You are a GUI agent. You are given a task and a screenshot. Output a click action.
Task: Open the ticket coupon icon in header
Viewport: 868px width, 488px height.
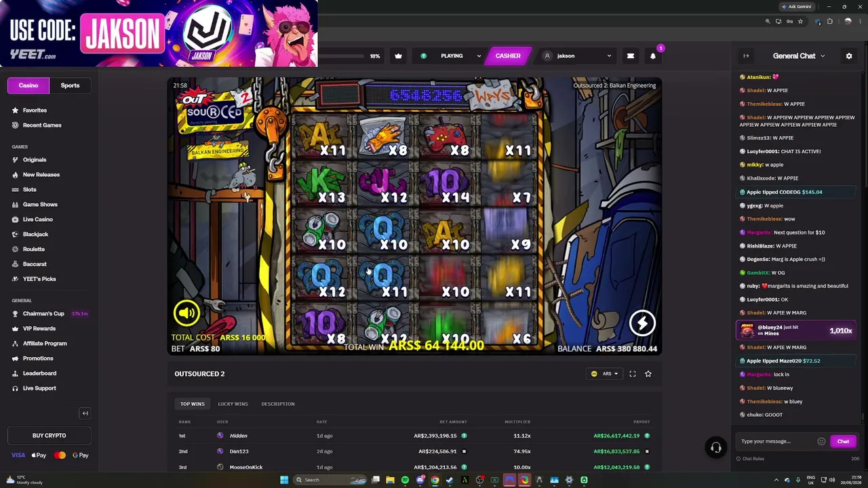pyautogui.click(x=630, y=56)
